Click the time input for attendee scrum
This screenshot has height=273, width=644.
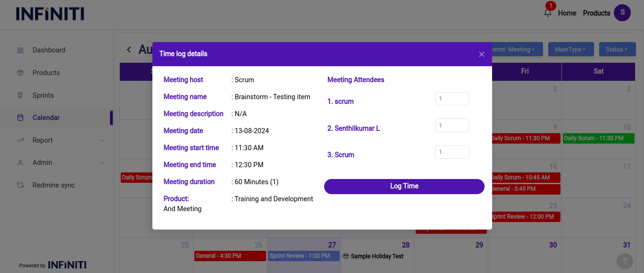[452, 99]
